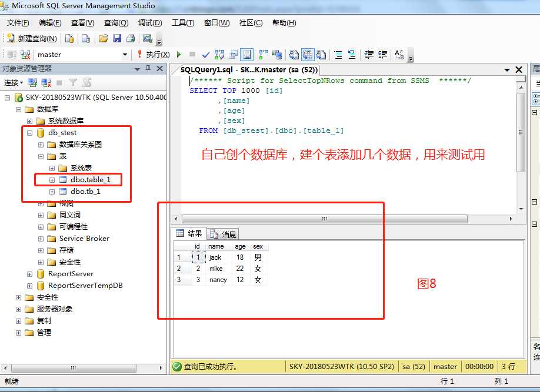
Task: Open the Connect (连接) dropdown in Object Explorer
Action: [14, 83]
